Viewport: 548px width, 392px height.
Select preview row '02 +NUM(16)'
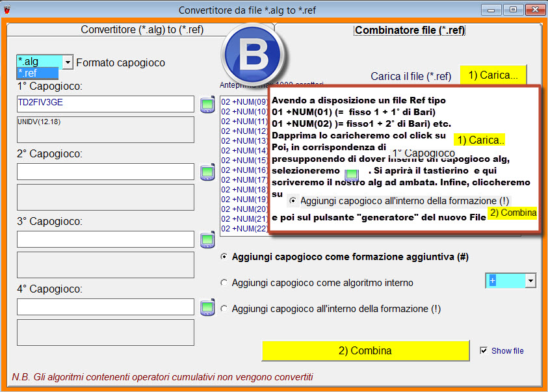[244, 170]
